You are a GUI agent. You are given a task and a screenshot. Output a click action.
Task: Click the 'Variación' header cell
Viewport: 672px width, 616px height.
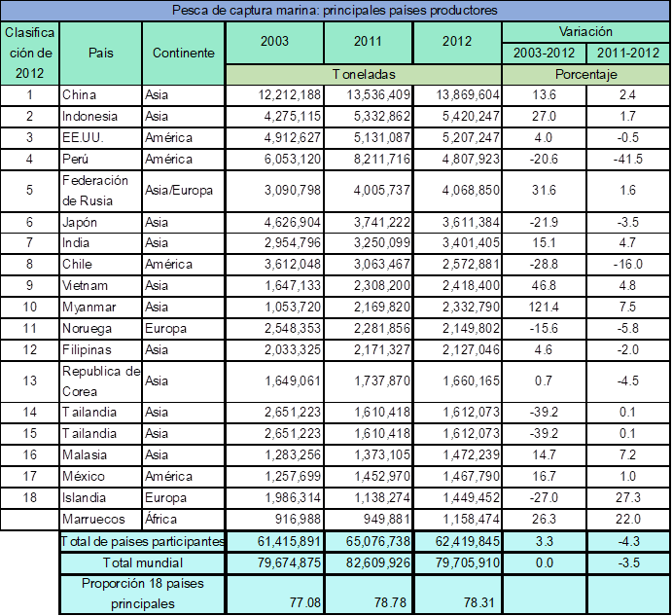pos(585,31)
